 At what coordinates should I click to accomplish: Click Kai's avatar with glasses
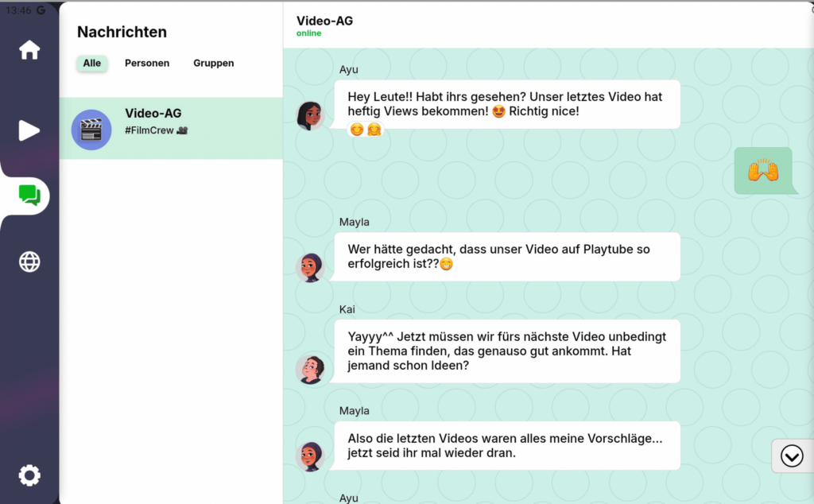(x=309, y=369)
